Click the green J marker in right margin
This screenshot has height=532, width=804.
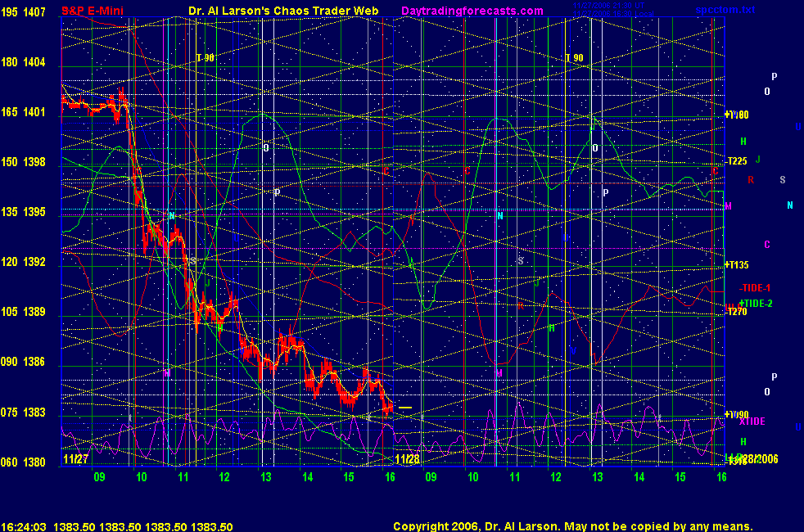[x=757, y=159]
